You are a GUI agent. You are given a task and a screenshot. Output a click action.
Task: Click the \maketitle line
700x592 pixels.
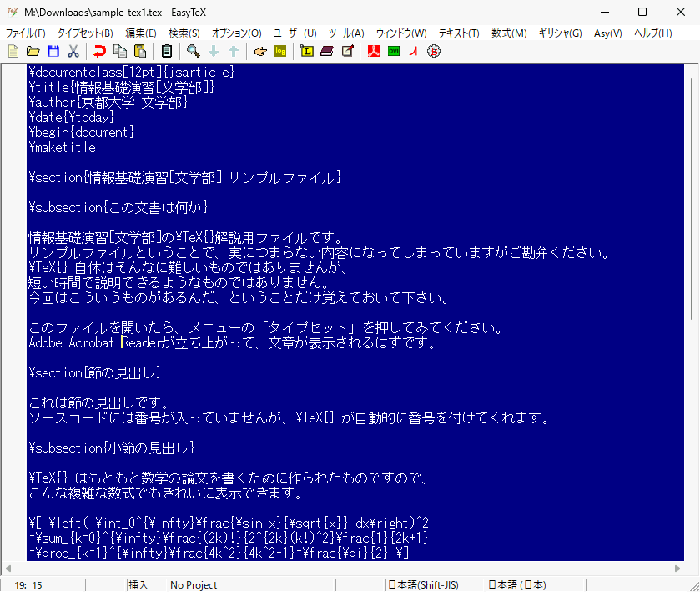pyautogui.click(x=62, y=148)
